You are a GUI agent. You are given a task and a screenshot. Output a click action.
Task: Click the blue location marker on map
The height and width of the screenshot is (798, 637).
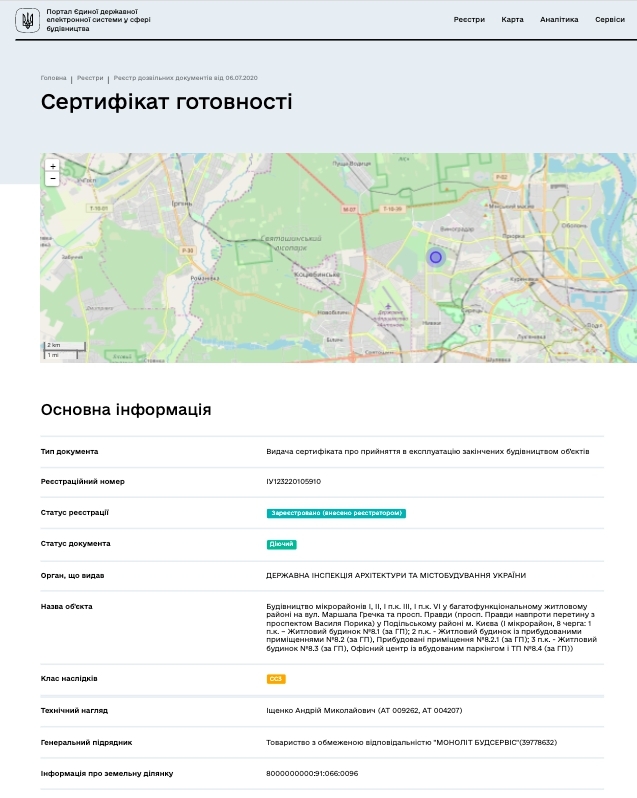click(435, 258)
